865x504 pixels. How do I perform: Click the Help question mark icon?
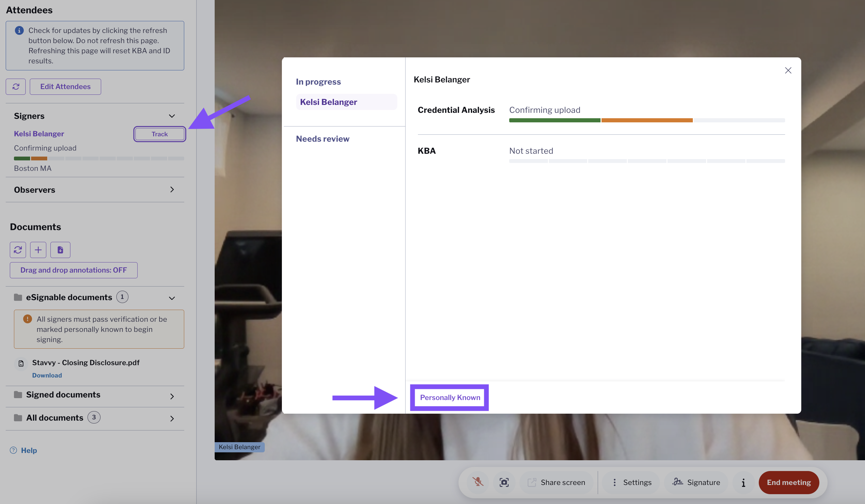tap(13, 450)
